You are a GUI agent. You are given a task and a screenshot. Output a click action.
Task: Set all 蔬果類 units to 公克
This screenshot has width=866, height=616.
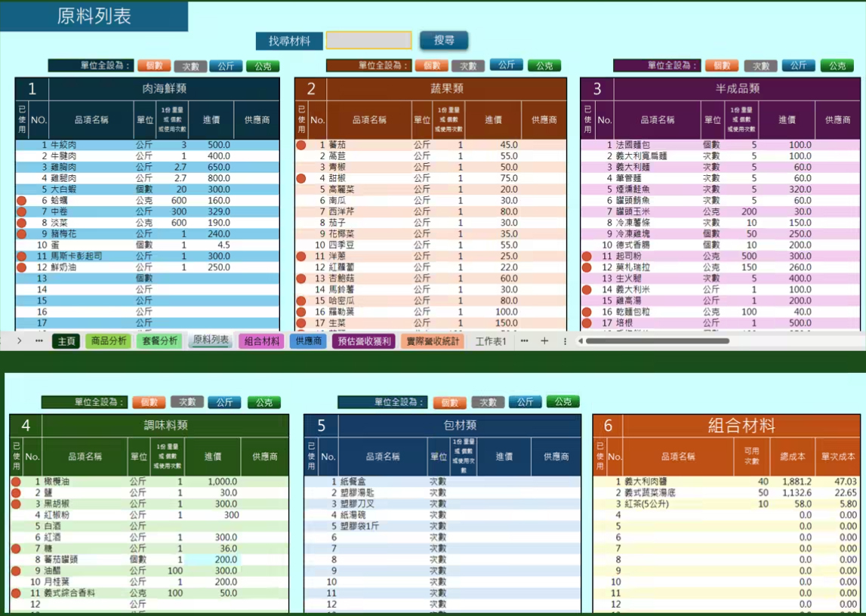pyautogui.click(x=544, y=66)
